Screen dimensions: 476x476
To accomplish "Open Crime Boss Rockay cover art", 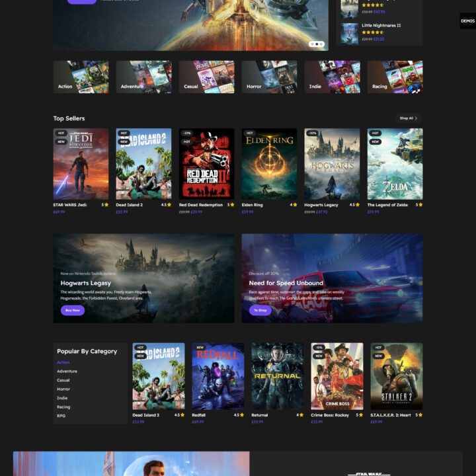I will 337,376.
